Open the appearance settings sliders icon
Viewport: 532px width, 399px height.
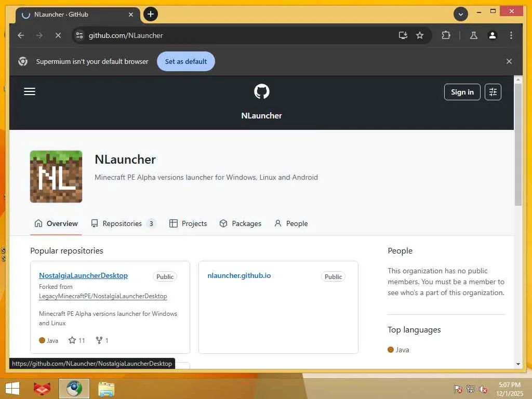[493, 92]
